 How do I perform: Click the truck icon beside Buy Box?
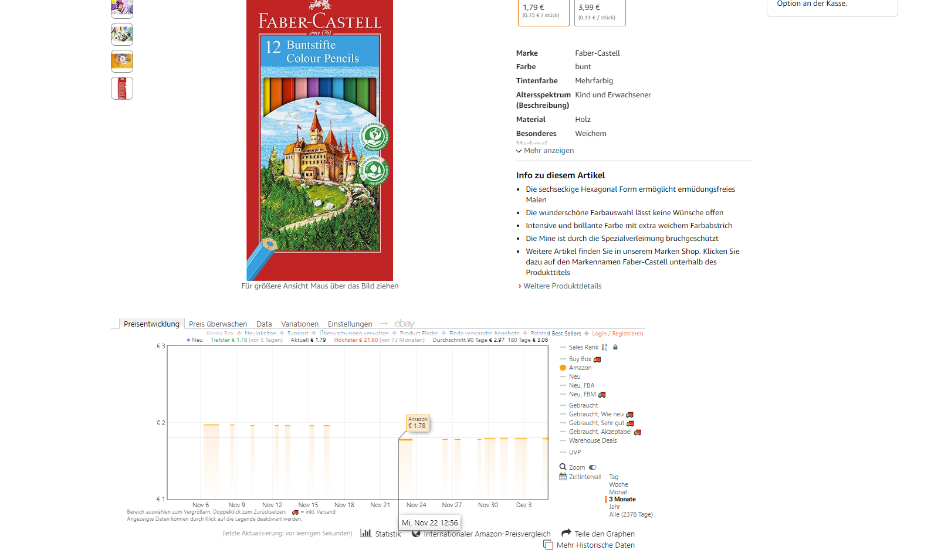pyautogui.click(x=597, y=359)
